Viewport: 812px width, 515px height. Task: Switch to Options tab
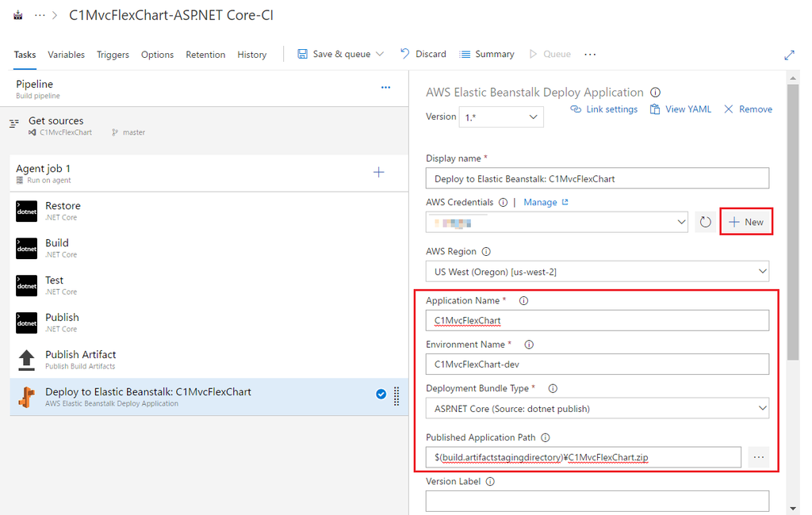(158, 55)
